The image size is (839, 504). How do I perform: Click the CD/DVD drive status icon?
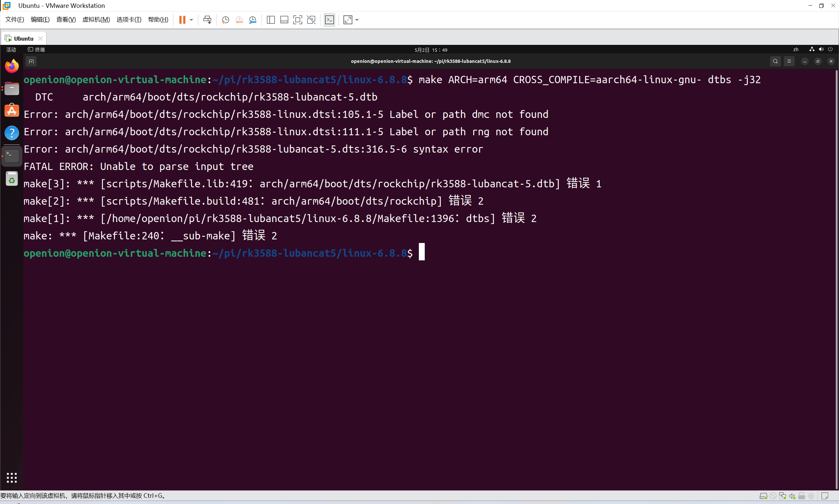click(773, 496)
